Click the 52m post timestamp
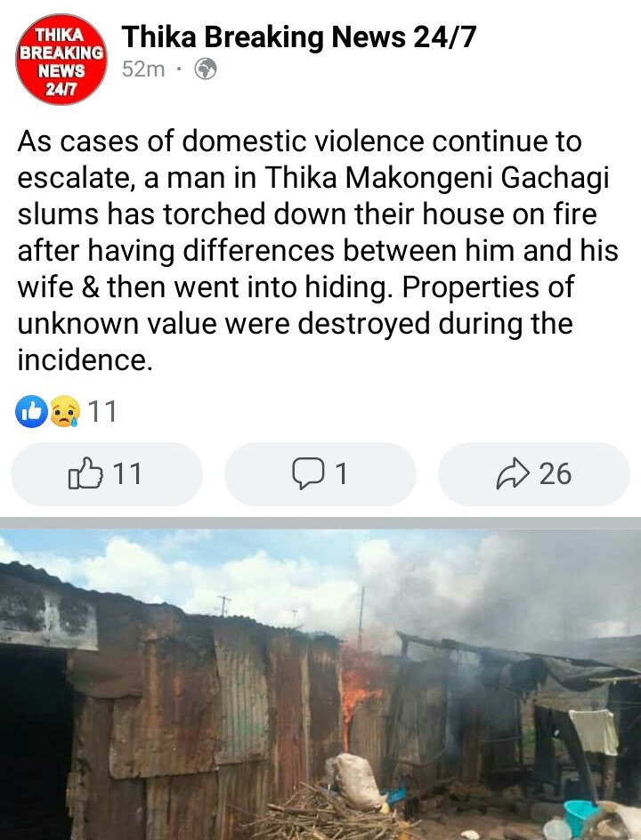The width and height of the screenshot is (641, 840). [x=143, y=69]
